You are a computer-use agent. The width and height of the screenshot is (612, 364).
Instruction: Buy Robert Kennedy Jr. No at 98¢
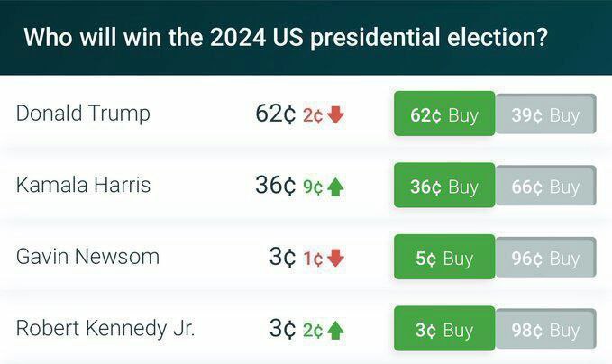[545, 329]
